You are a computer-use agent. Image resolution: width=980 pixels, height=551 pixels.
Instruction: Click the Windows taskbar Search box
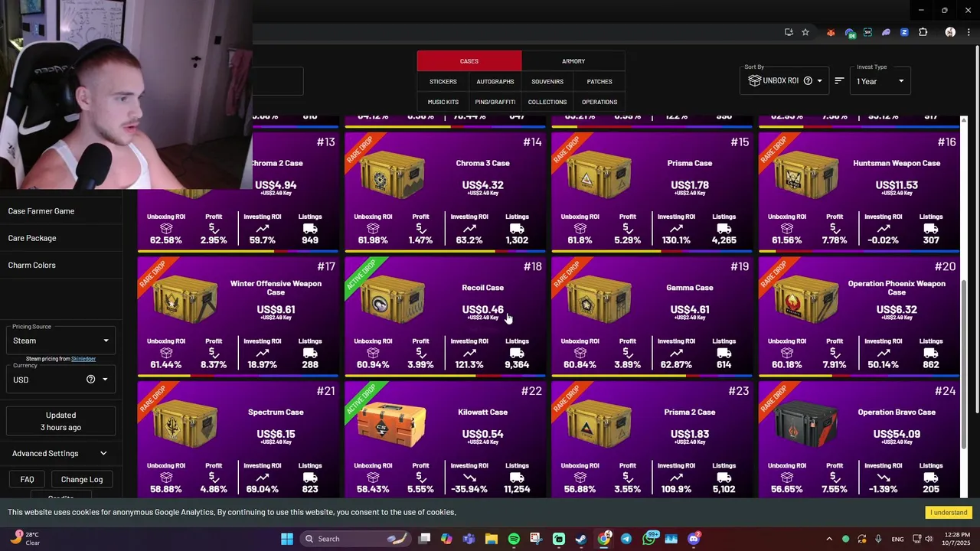(x=357, y=539)
